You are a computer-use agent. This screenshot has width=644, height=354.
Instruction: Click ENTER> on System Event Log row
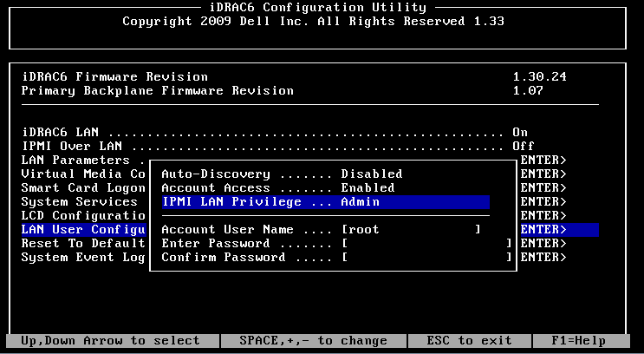click(x=543, y=258)
